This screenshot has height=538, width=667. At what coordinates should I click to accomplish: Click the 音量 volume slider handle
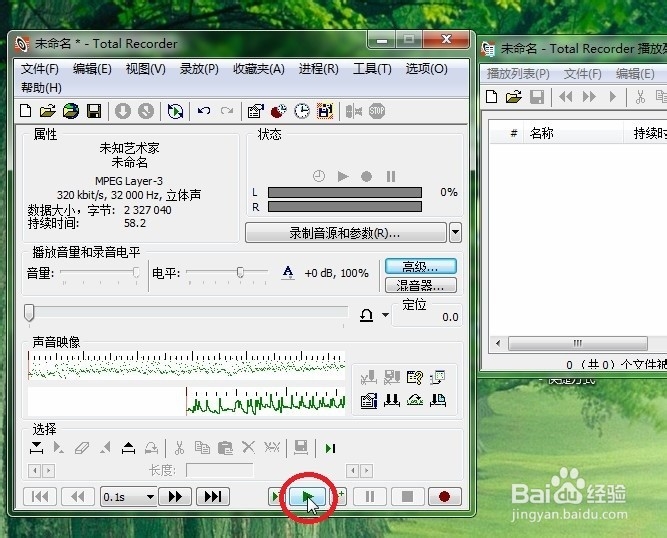point(136,272)
